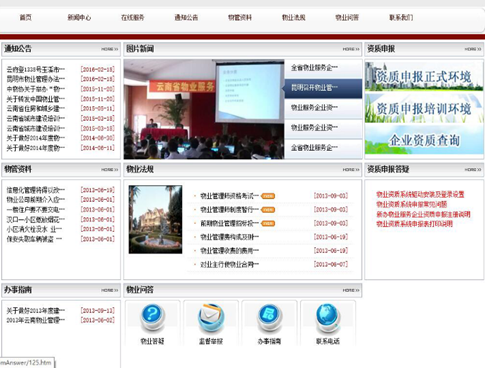Go to 在线服务 in the top navigation
Image resolution: width=485 pixels, height=368 pixels.
[133, 18]
